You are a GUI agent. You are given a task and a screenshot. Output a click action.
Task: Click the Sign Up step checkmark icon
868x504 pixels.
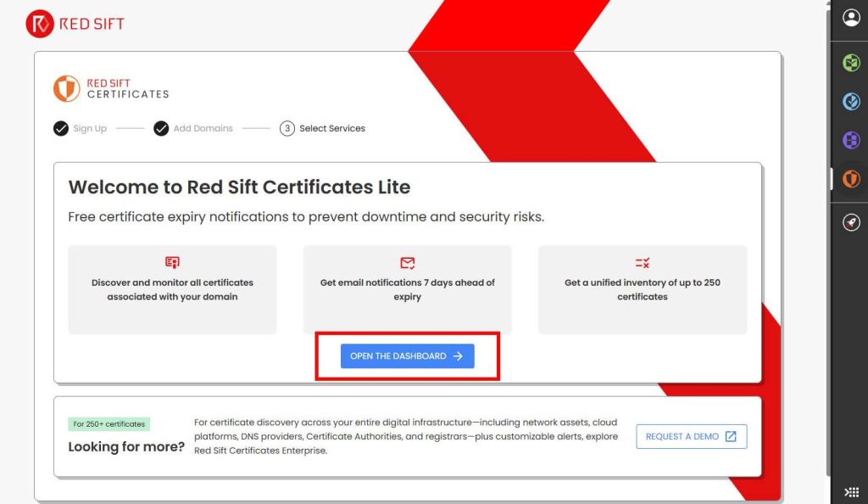[61, 128]
